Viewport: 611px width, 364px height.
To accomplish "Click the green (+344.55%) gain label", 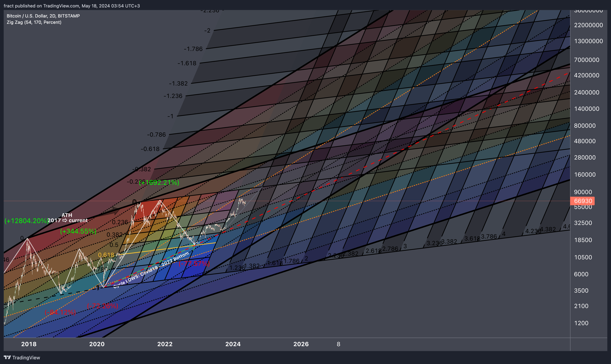I will click(78, 231).
